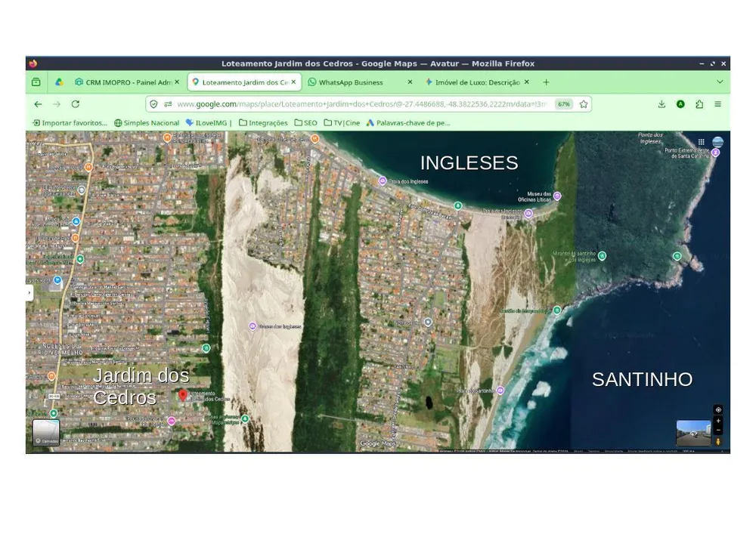This screenshot has width=756, height=534.
Task: Open the Integrações bookmarks folder
Action: [263, 123]
